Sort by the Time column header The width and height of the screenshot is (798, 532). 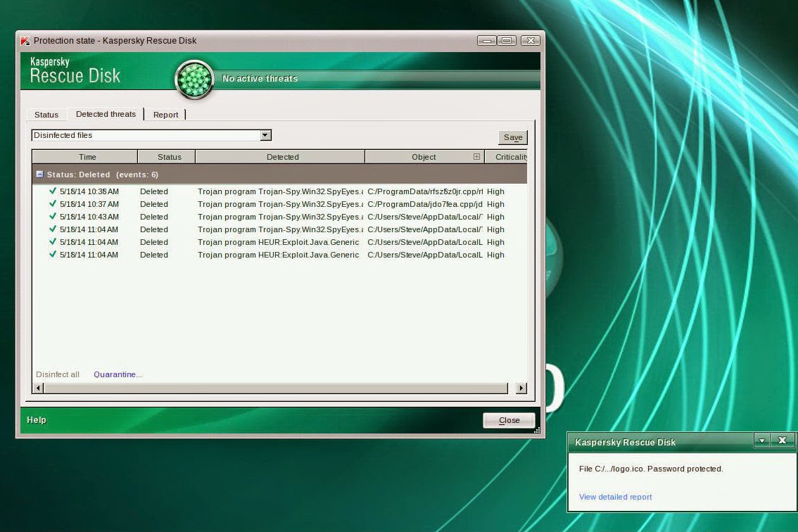pos(85,157)
